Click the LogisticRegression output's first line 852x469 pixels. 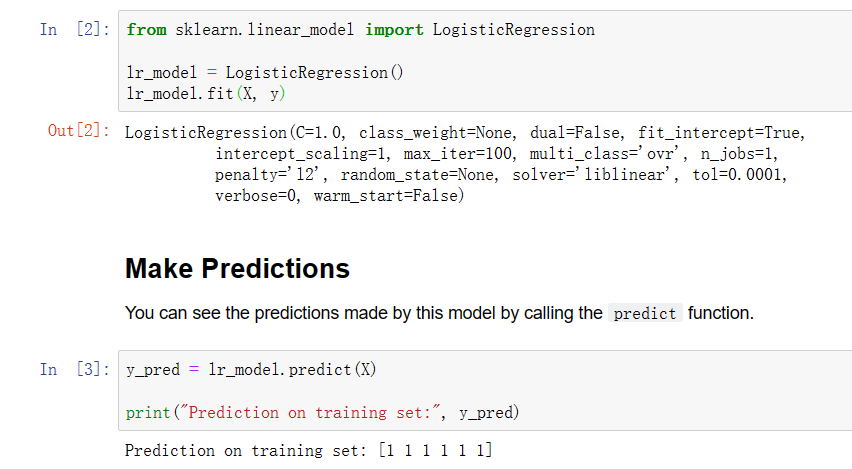coord(465,133)
